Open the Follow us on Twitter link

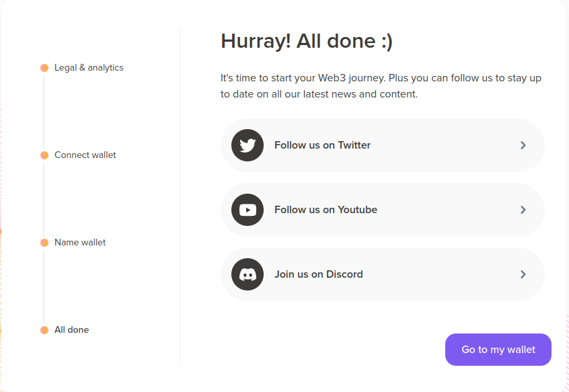pos(322,145)
